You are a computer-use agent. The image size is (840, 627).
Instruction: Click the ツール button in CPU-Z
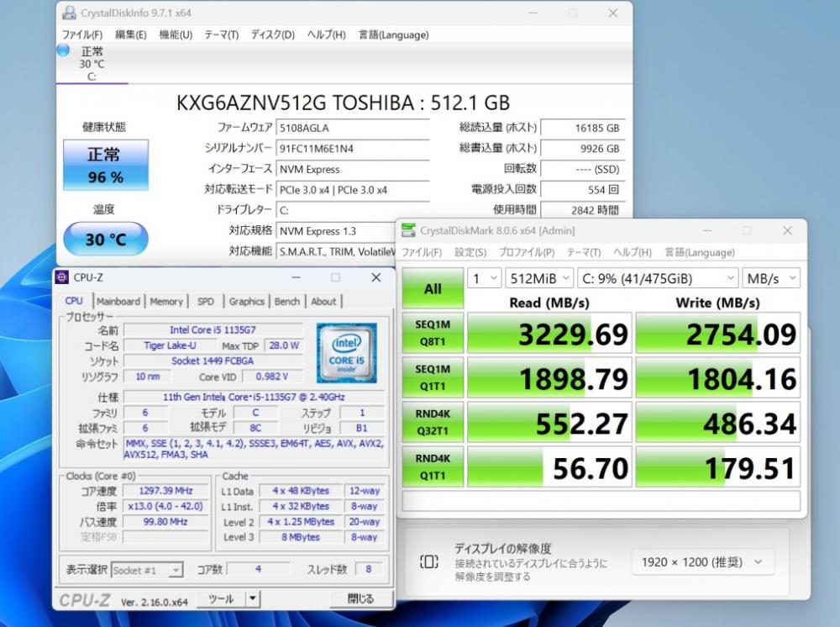221,598
